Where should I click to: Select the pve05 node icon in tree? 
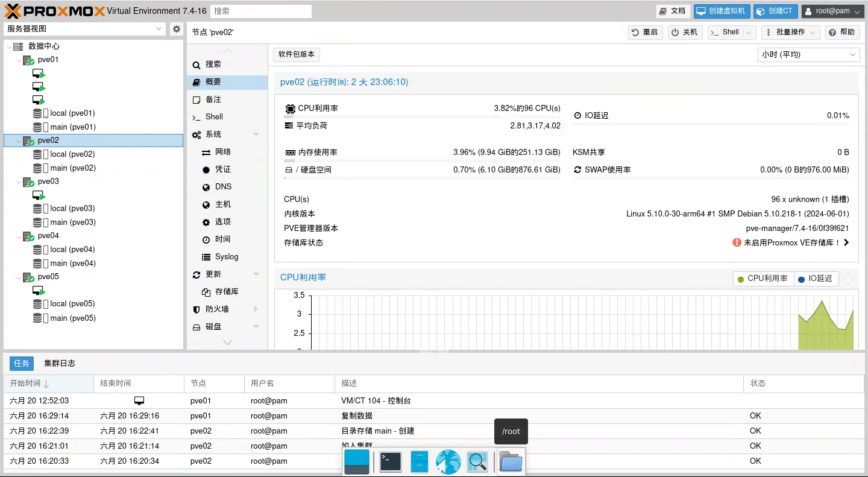(29, 277)
